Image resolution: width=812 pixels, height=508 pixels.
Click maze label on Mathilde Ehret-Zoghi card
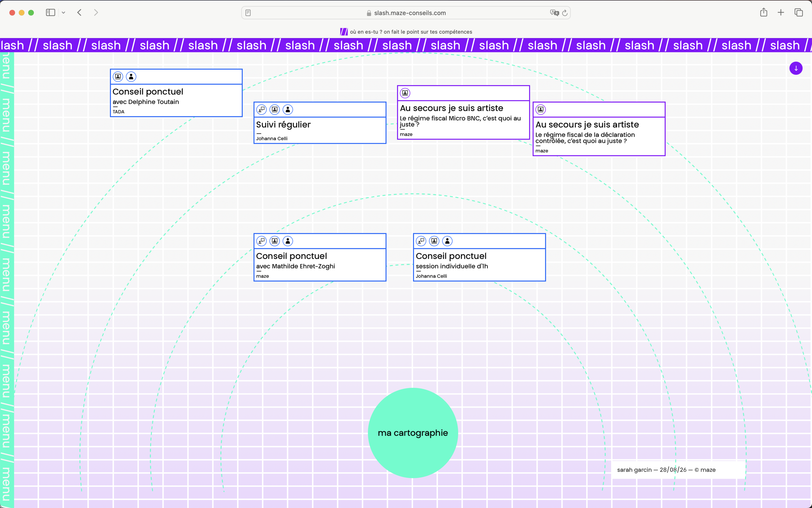262,276
